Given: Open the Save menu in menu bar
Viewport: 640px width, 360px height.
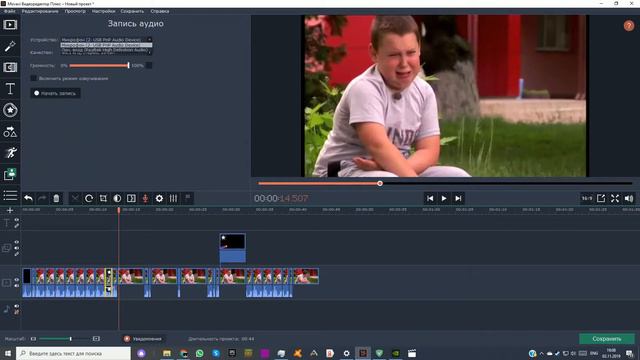Looking at the screenshot, I should (132, 11).
